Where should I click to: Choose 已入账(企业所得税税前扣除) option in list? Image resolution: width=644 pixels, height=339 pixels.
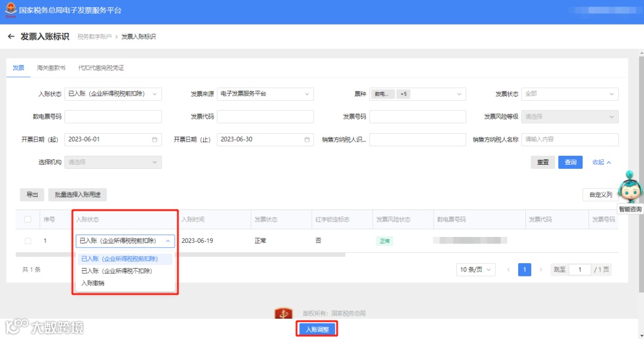coord(125,259)
